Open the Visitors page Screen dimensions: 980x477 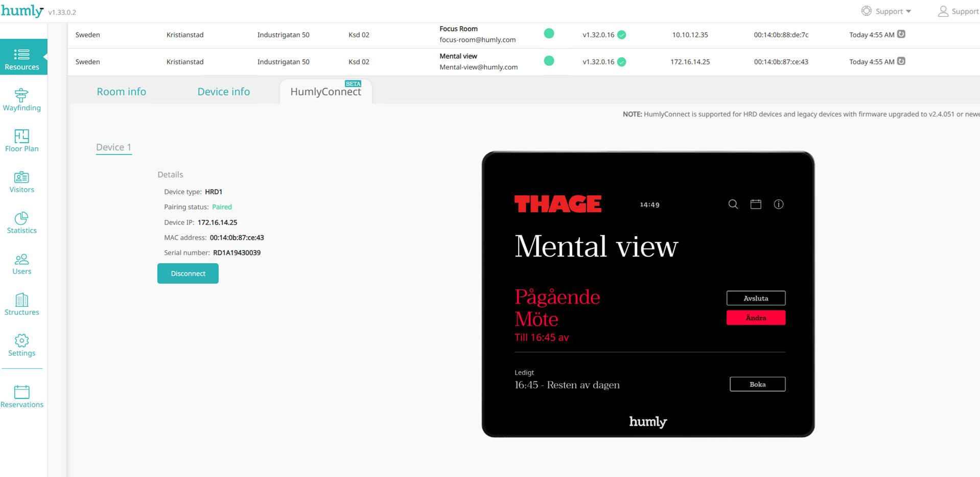pos(21,181)
